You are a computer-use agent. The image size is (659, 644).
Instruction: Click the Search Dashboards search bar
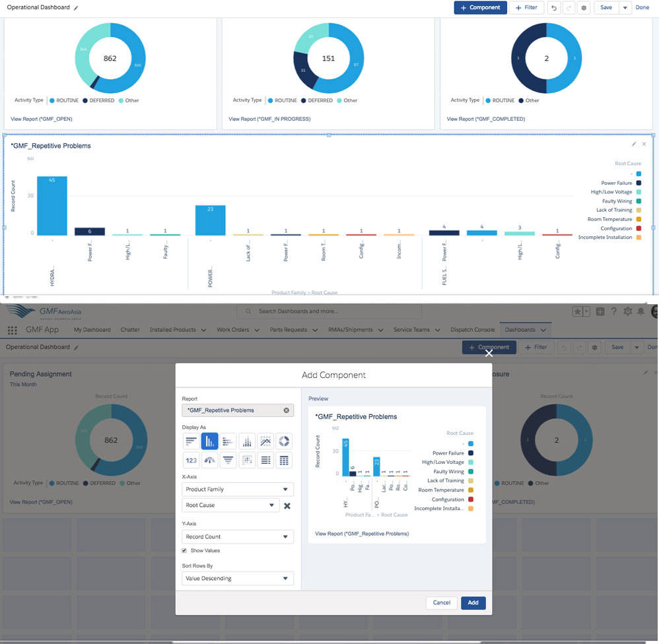click(x=330, y=311)
